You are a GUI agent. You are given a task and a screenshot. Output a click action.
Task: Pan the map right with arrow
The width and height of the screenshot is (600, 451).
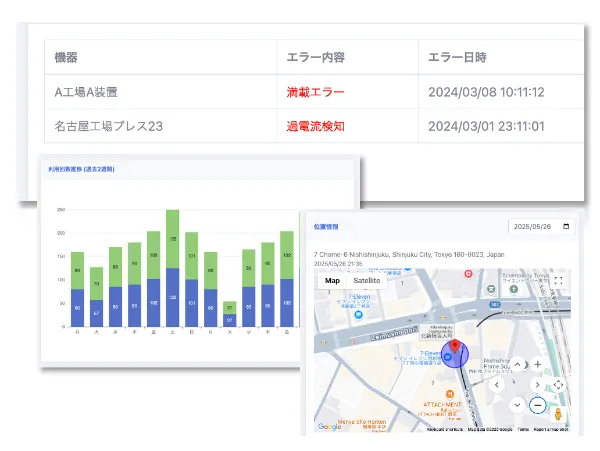point(537,385)
